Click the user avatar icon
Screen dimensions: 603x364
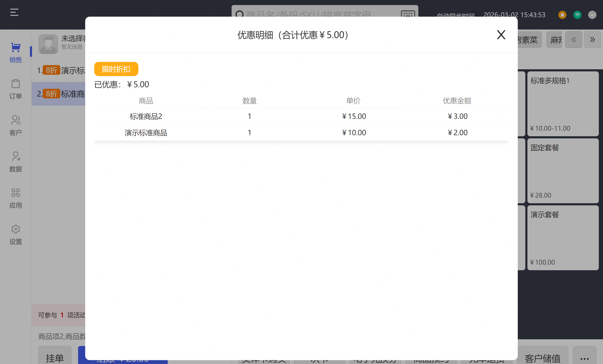coord(592,15)
